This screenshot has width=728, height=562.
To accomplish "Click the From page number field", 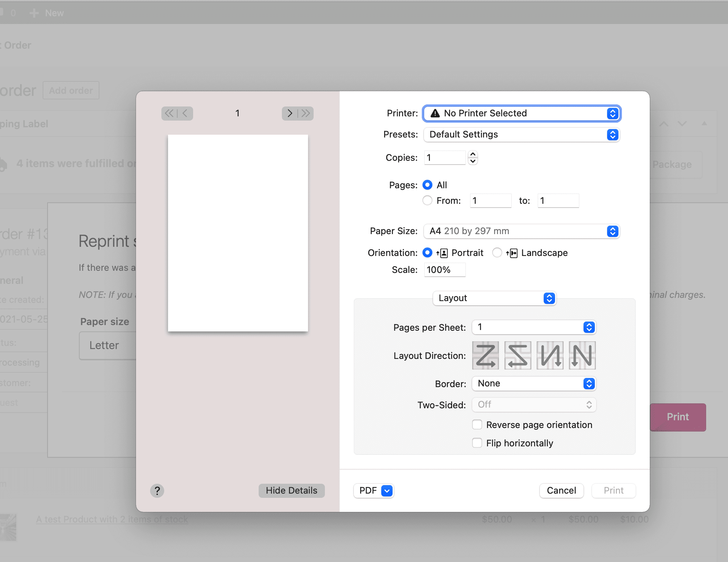I will [x=491, y=201].
